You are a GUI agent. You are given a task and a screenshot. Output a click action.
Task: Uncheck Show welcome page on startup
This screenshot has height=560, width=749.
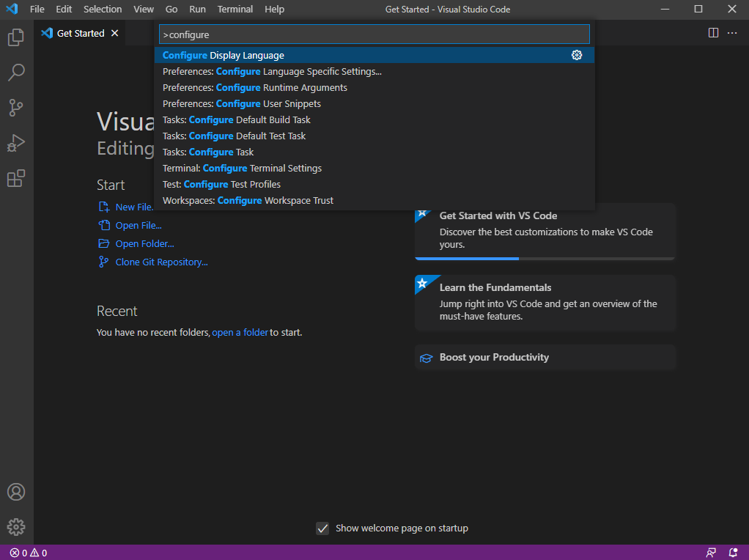pos(322,528)
